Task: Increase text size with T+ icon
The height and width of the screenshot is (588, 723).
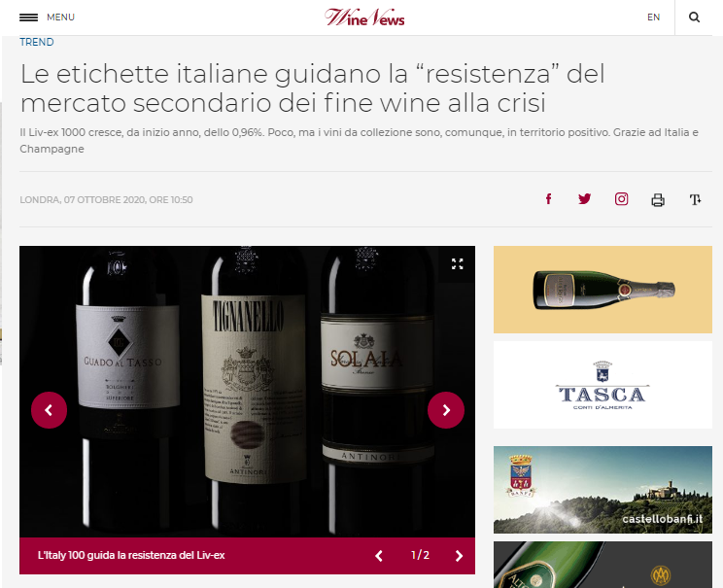Action: tap(695, 199)
